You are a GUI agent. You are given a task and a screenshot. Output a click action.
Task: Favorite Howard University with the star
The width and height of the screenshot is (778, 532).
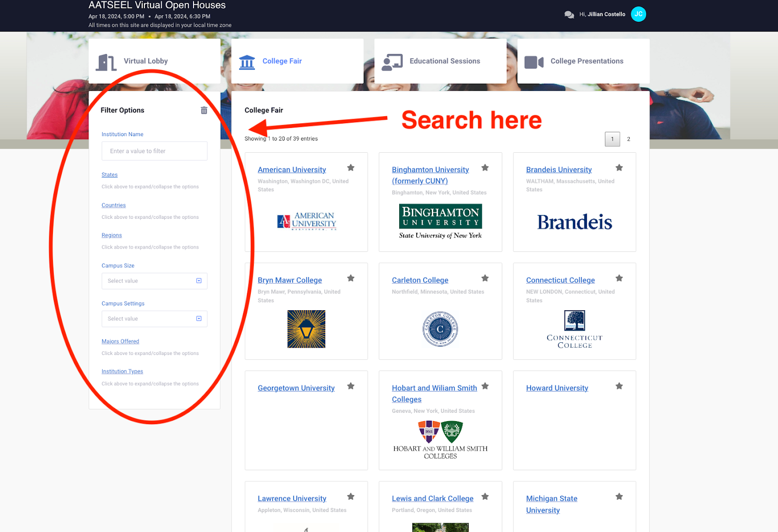[x=619, y=386]
